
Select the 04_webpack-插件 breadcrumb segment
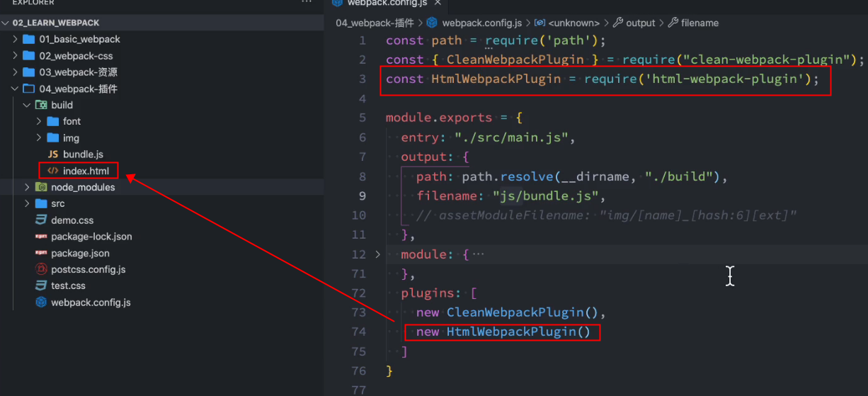click(375, 23)
